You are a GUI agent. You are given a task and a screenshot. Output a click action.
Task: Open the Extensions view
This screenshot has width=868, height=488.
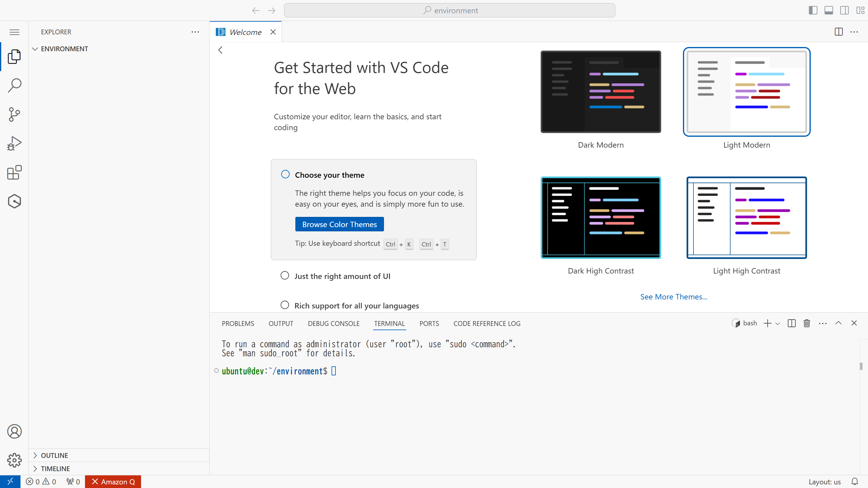tap(14, 172)
